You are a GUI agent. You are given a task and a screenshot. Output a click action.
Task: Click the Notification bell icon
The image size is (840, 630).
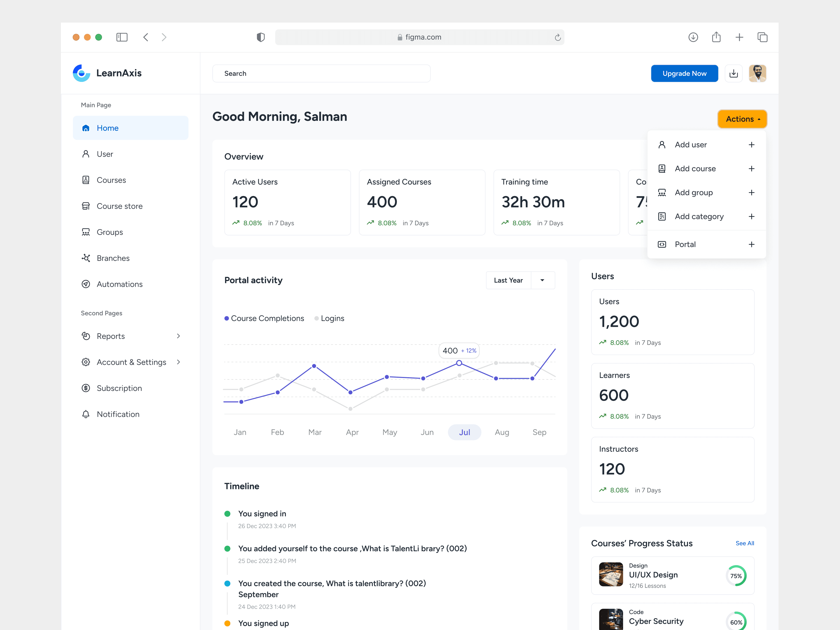coord(86,414)
